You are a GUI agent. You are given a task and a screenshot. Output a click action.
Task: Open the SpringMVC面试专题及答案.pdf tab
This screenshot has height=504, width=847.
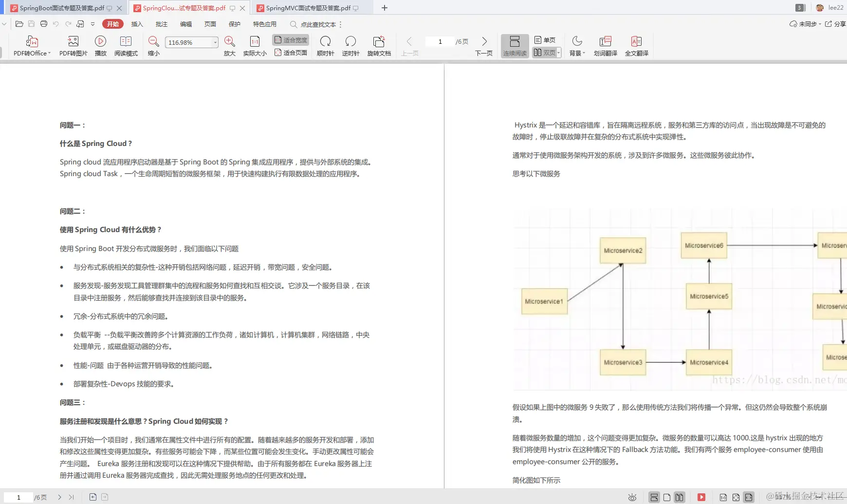307,8
